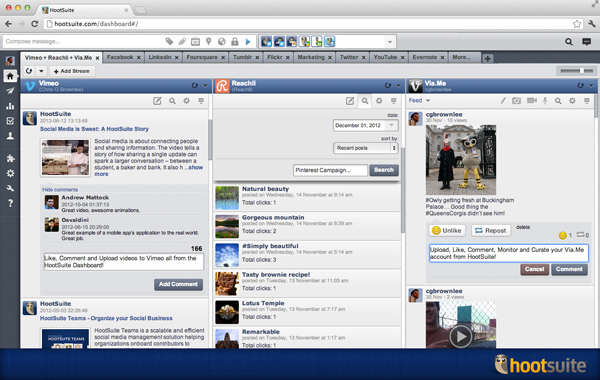Viewport: 600px width, 380px height.
Task: Add new tab with plus button
Action: [487, 58]
